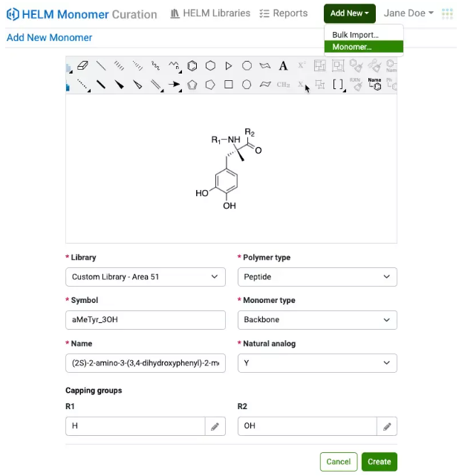Cancel adding the new monomer
Screen dimensions: 459x476
338,461
